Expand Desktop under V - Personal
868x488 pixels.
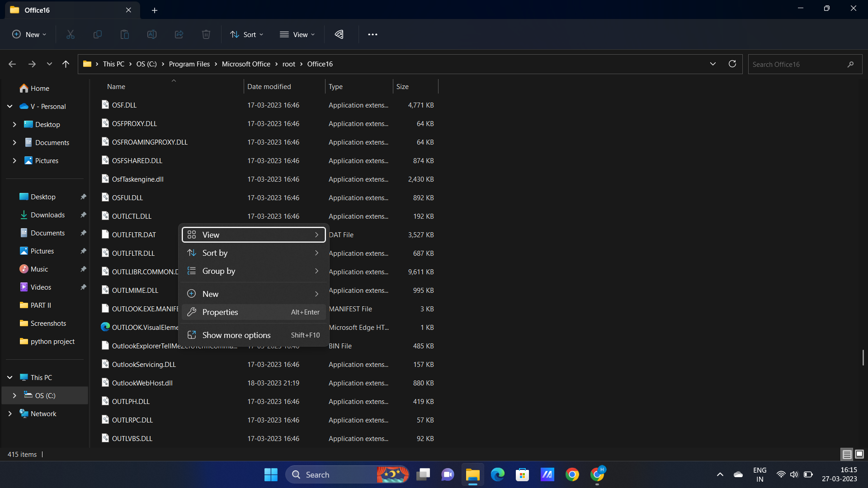[x=14, y=125]
